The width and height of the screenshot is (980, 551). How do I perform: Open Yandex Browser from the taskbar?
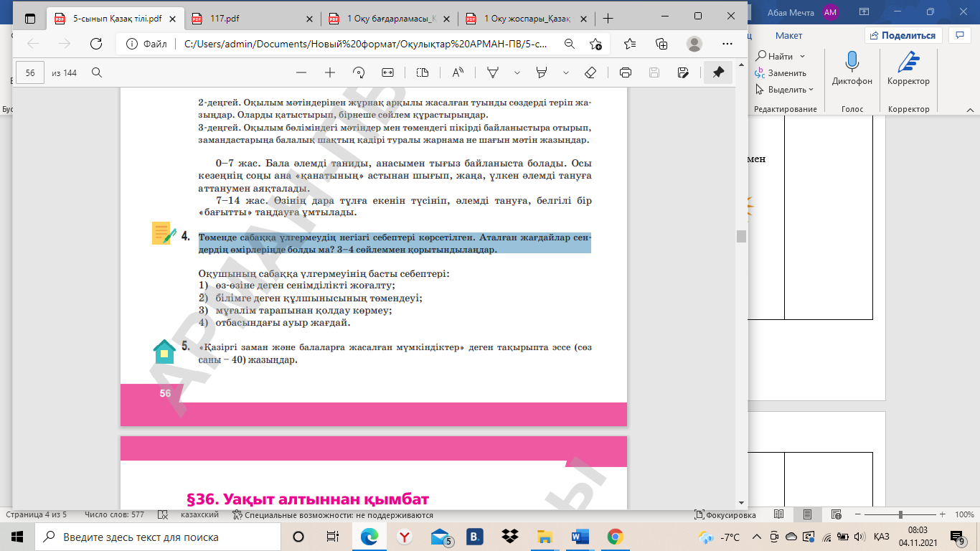pos(405,537)
